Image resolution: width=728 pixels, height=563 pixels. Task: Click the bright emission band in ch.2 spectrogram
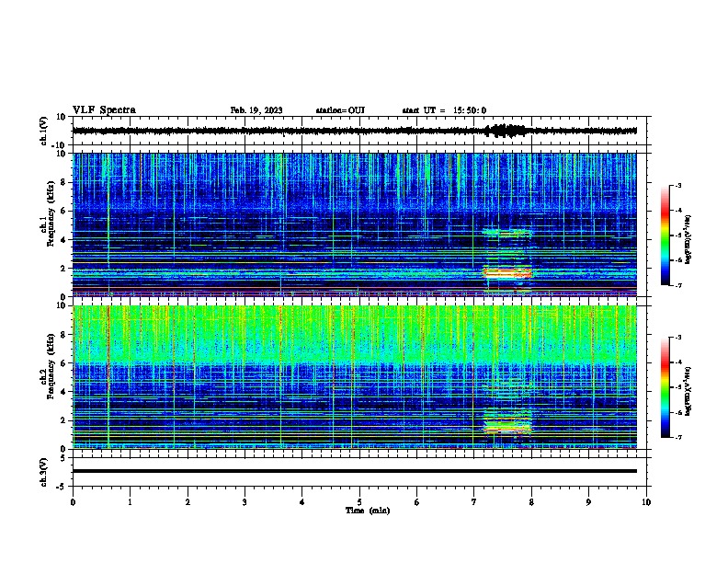(507, 427)
